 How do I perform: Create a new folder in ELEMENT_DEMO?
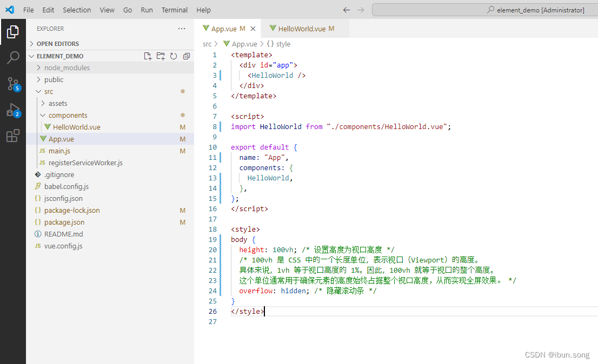click(161, 56)
